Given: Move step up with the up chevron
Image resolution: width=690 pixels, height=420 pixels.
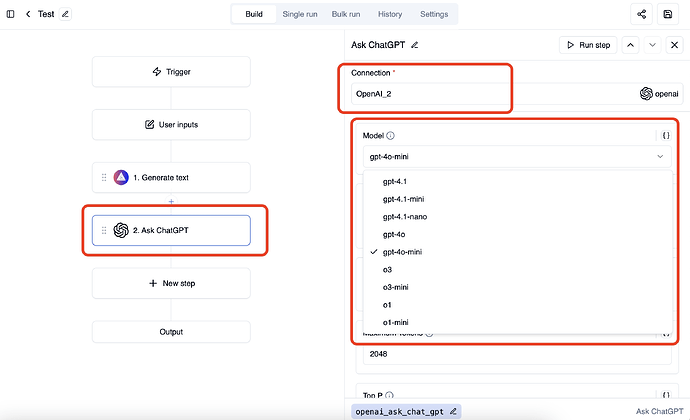Looking at the screenshot, I should point(631,45).
